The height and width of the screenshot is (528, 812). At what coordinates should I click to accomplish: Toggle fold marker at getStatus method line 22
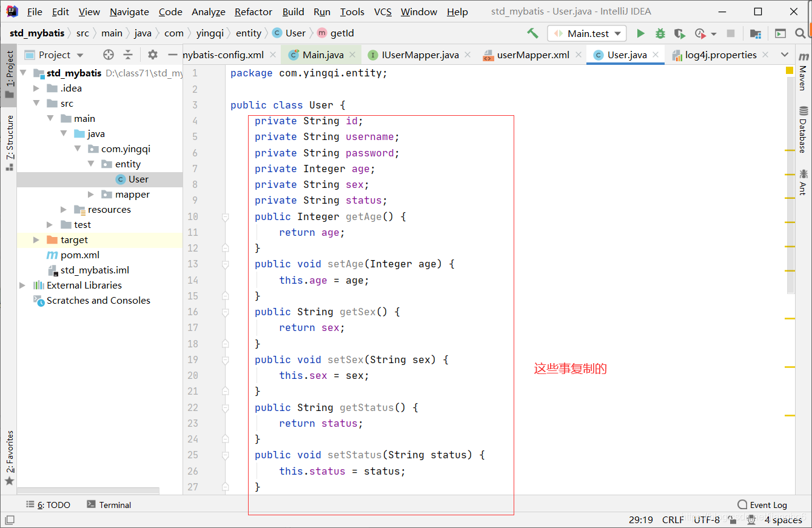click(225, 407)
